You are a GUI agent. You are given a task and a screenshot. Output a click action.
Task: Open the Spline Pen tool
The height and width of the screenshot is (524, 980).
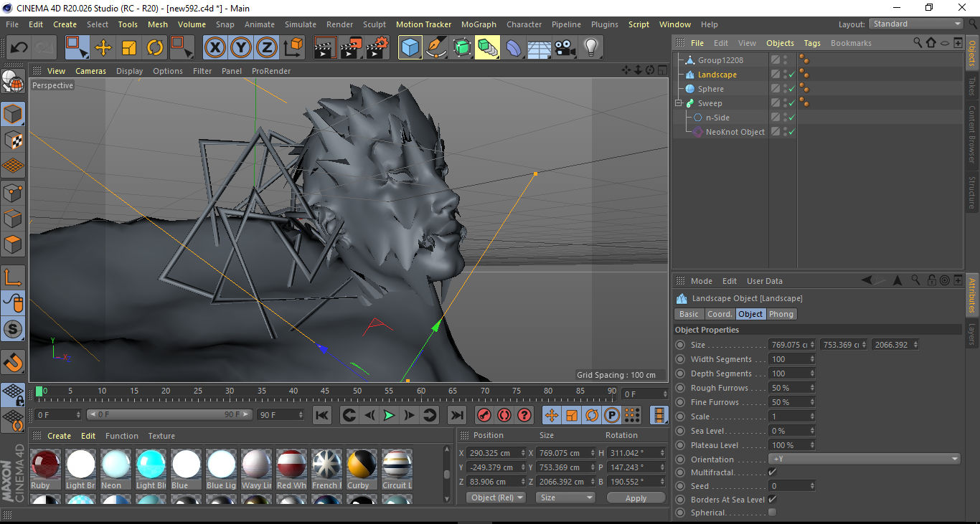pyautogui.click(x=435, y=48)
